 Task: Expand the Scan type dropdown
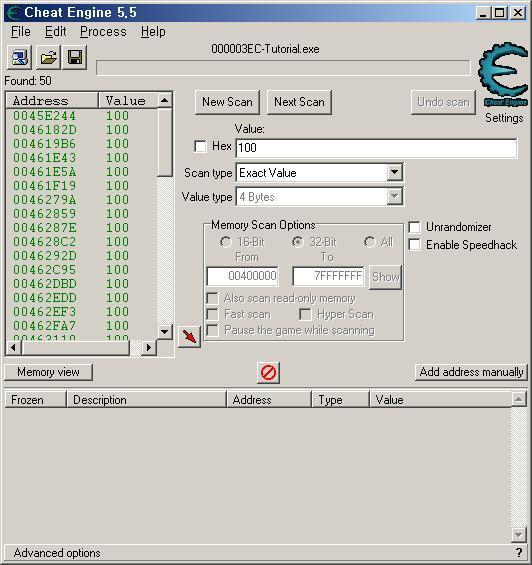tap(395, 173)
